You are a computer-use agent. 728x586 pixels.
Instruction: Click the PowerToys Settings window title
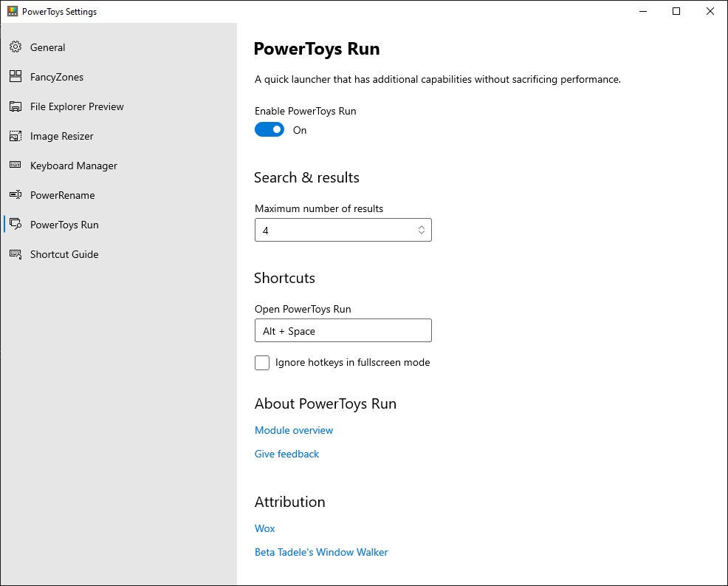pyautogui.click(x=59, y=12)
